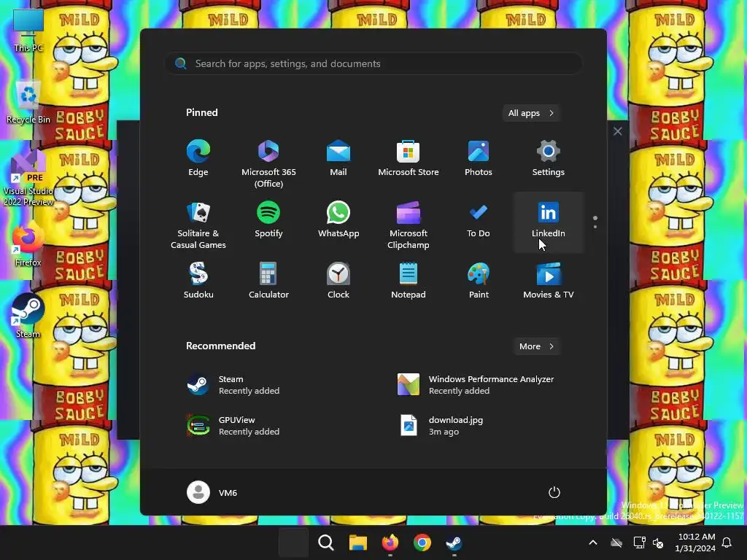Launch Movies & TV
The width and height of the screenshot is (747, 560).
click(x=549, y=281)
